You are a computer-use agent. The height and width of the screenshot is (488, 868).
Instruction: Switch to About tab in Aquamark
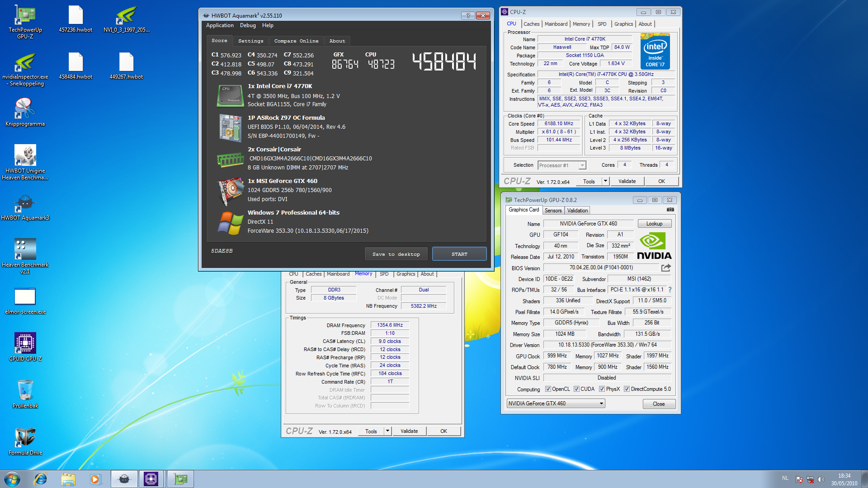coord(337,41)
